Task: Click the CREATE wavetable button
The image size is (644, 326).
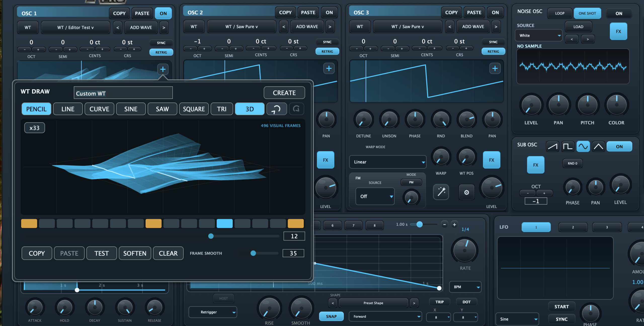Action: coord(284,93)
